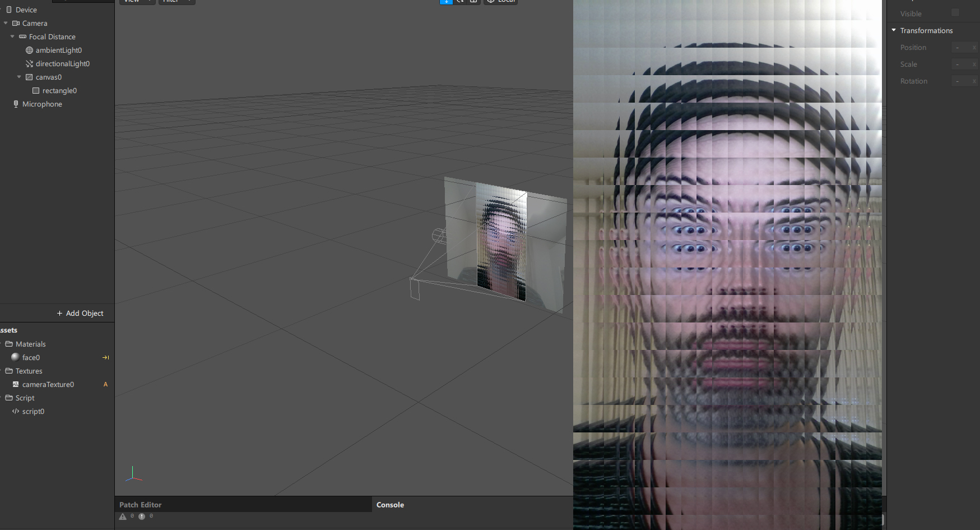Select the Device row label
Screen dimensions: 980x530
coord(26,10)
